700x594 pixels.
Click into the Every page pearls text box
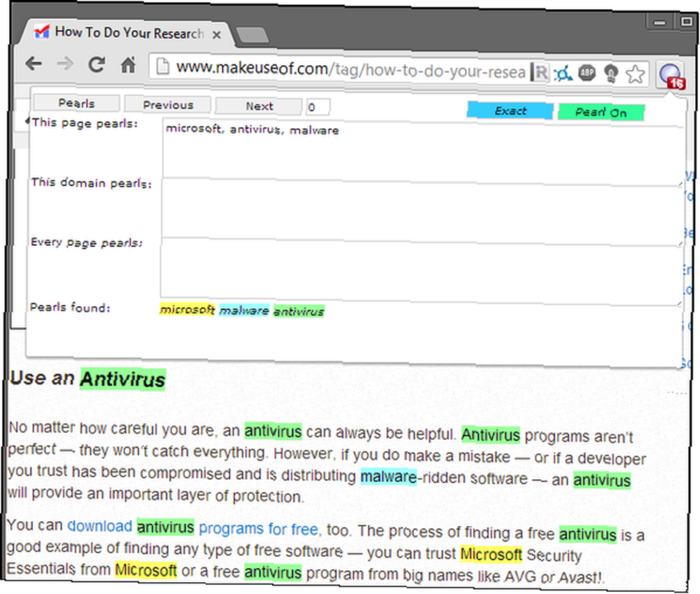(421, 270)
